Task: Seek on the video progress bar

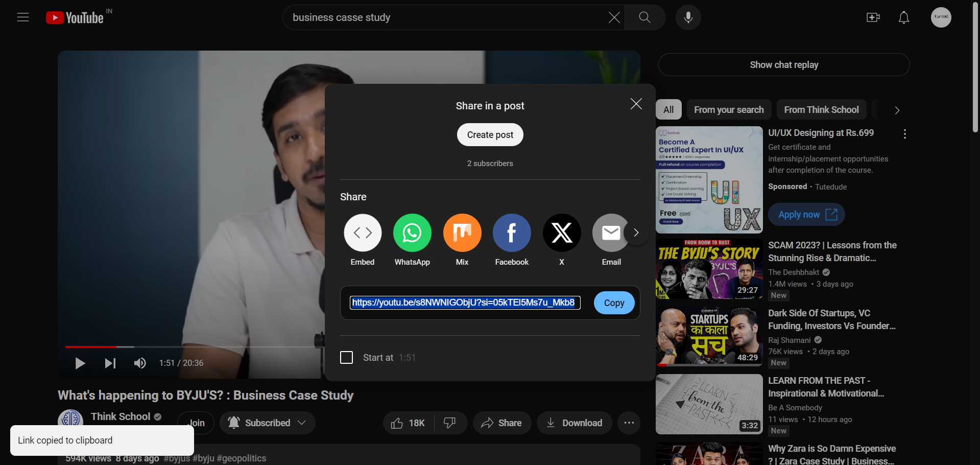Action: point(194,347)
